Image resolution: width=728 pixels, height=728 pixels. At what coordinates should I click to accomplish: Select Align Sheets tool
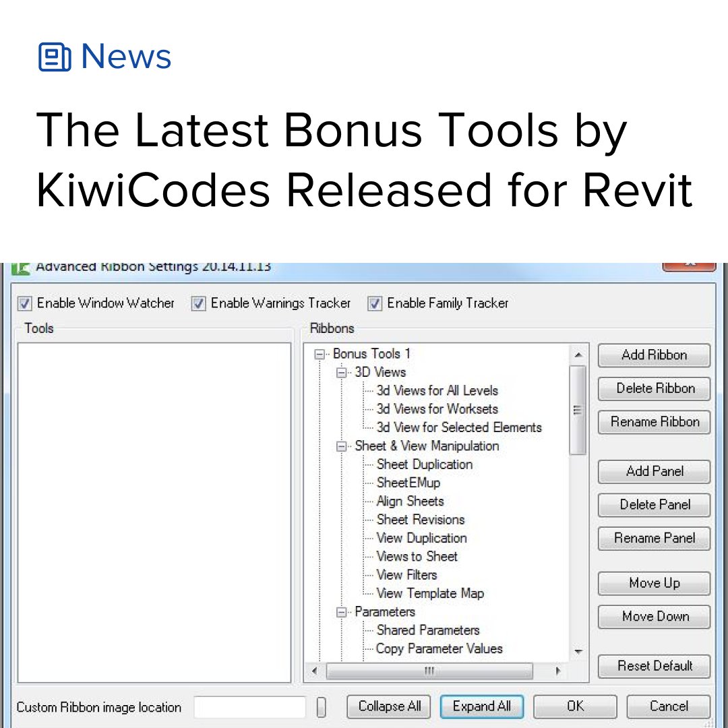410,502
